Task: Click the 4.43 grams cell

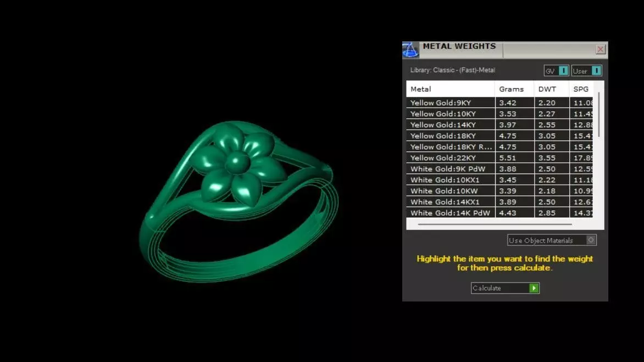Action: point(515,213)
